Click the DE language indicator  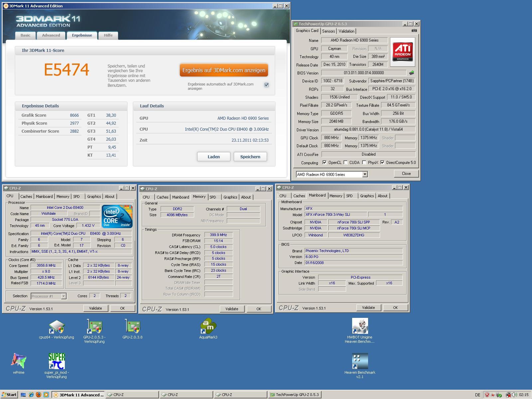pos(477,395)
